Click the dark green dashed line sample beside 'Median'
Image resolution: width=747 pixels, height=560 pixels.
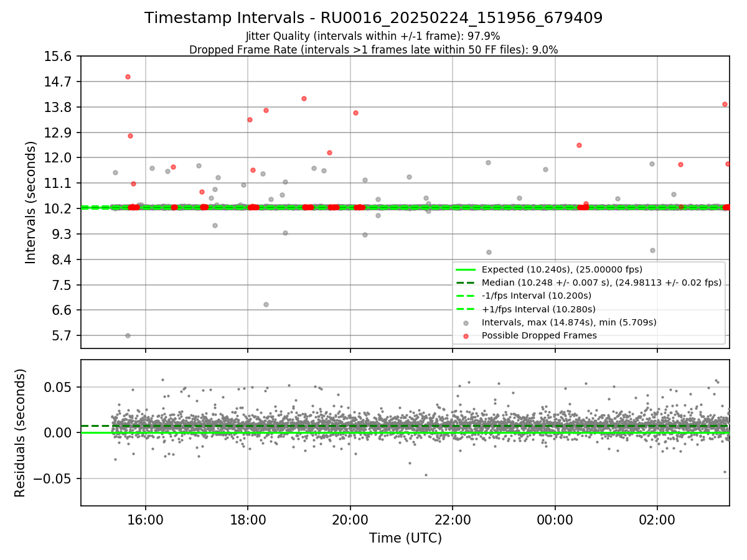click(466, 283)
